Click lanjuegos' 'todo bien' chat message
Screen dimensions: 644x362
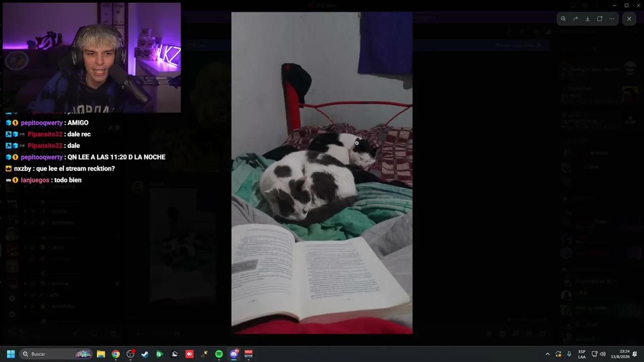pos(68,180)
